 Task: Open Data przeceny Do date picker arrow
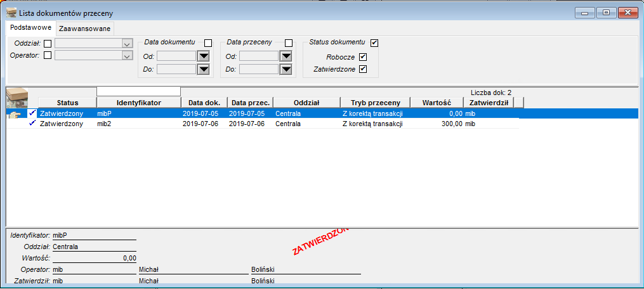286,70
